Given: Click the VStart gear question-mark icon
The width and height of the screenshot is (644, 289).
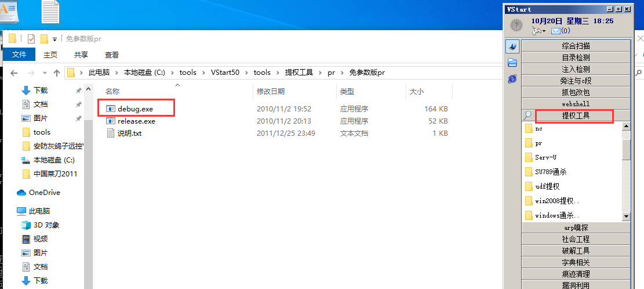Looking at the screenshot, I should [516, 25].
